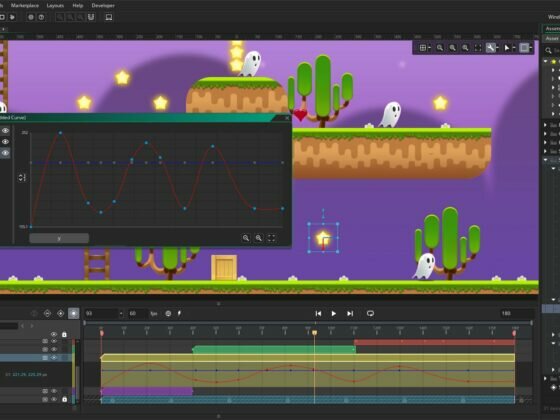This screenshot has height=420, width=560.
Task: Click the y channel button in curve editor
Action: click(59, 238)
